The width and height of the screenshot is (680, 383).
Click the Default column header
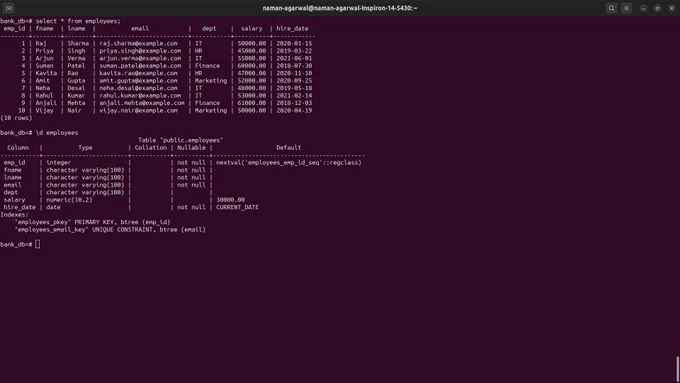[x=288, y=147]
